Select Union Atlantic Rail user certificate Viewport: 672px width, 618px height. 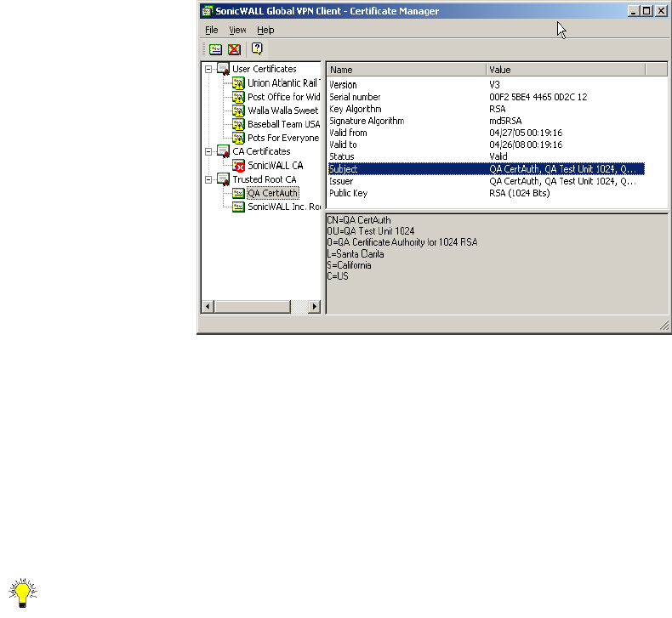(284, 83)
